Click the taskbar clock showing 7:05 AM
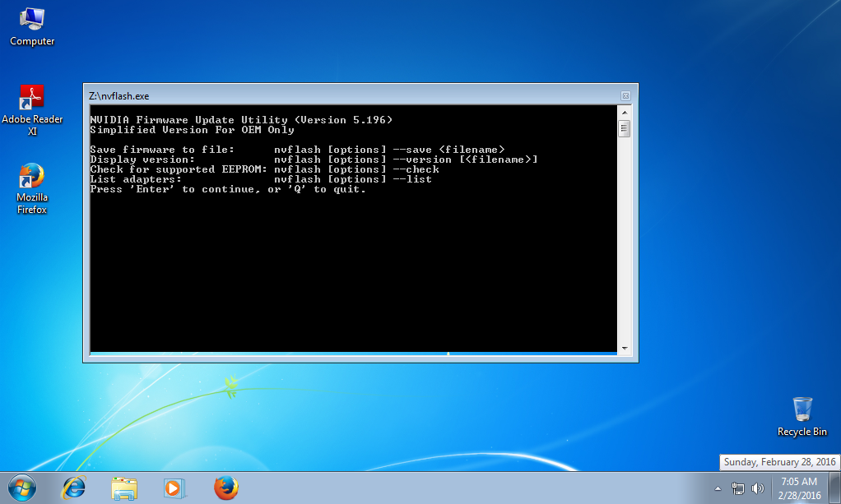 click(x=799, y=488)
